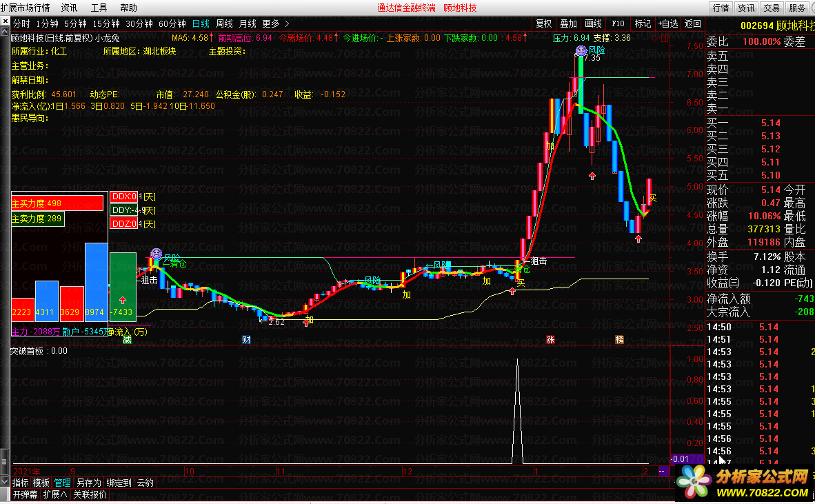Click the 关联报价 linked quotes button
This screenshot has height=504, width=815.
[x=90, y=494]
